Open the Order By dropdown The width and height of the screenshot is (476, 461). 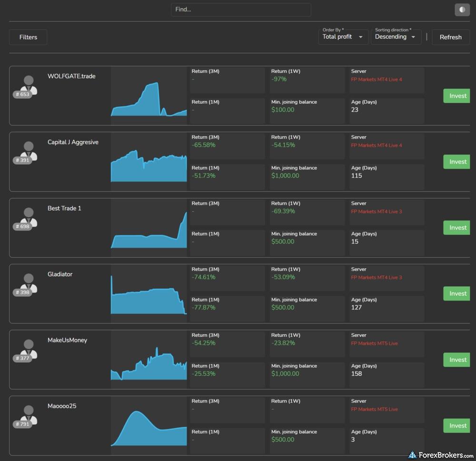343,37
